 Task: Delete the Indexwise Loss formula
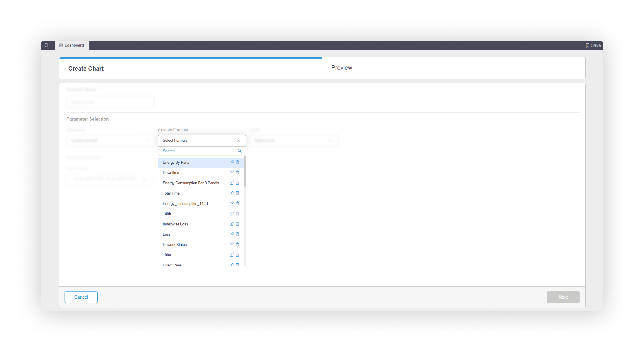(x=237, y=224)
